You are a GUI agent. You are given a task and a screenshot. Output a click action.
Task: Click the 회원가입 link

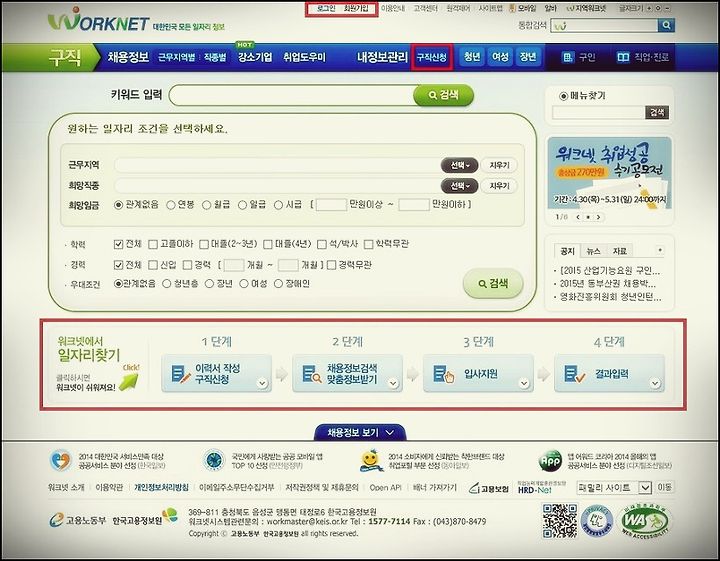[356, 9]
